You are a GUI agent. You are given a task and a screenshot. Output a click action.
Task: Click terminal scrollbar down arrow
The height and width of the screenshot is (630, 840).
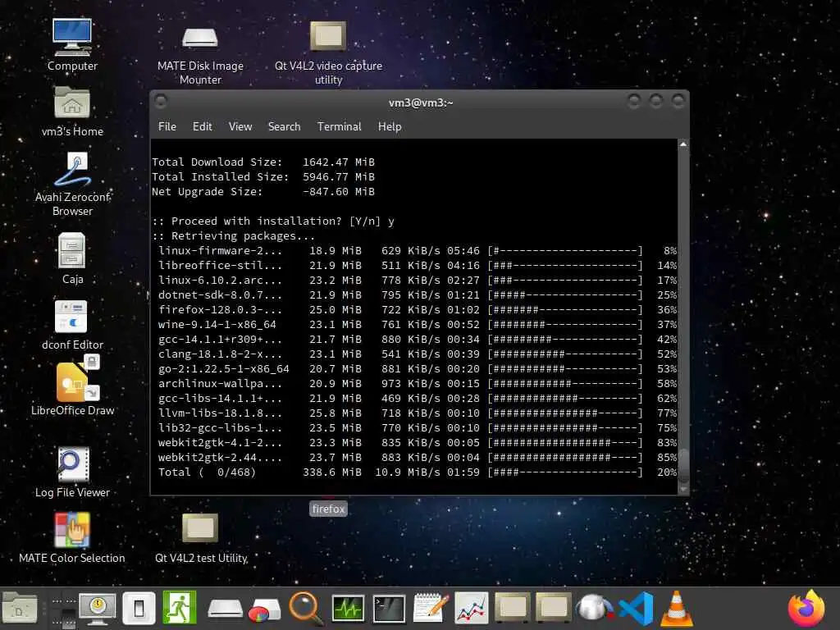point(683,489)
